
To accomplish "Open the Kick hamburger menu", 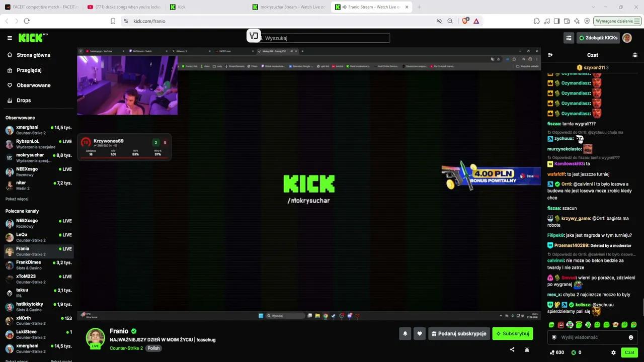I will click(10, 38).
